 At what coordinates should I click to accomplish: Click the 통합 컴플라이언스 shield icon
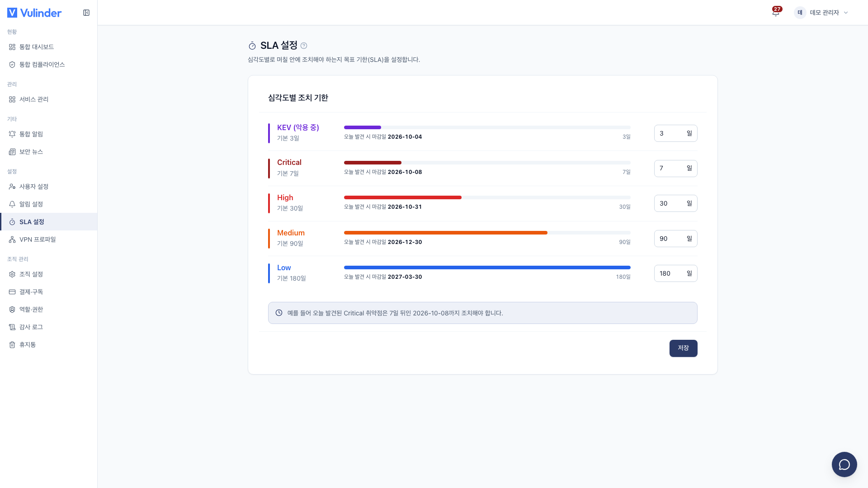point(12,65)
